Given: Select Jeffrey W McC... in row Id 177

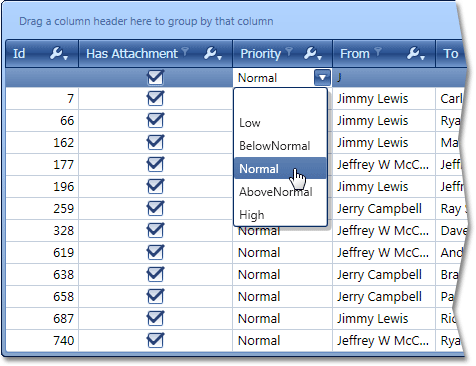Looking at the screenshot, I should [x=383, y=165].
